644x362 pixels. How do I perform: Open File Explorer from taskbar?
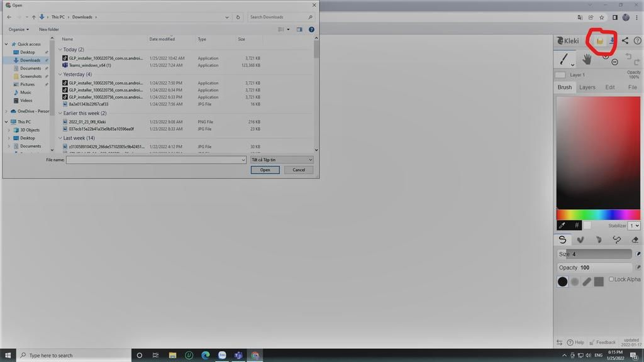tap(172, 355)
